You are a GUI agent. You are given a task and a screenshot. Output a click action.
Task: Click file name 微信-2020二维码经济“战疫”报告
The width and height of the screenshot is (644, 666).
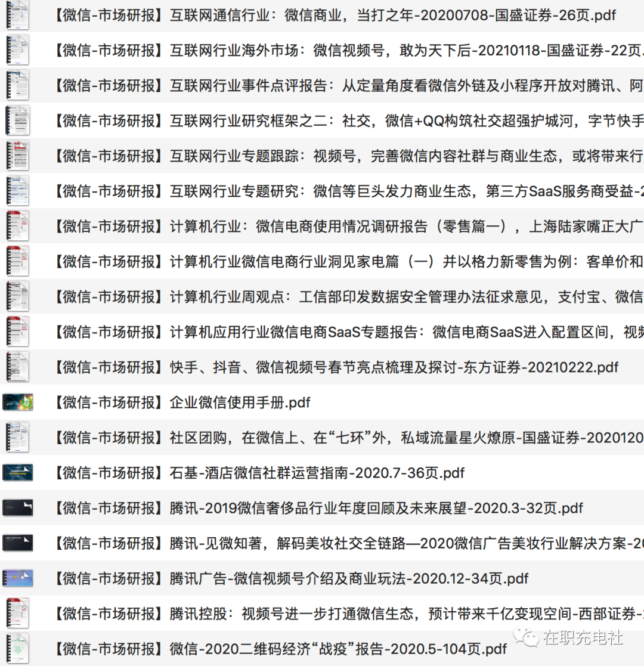point(281,649)
